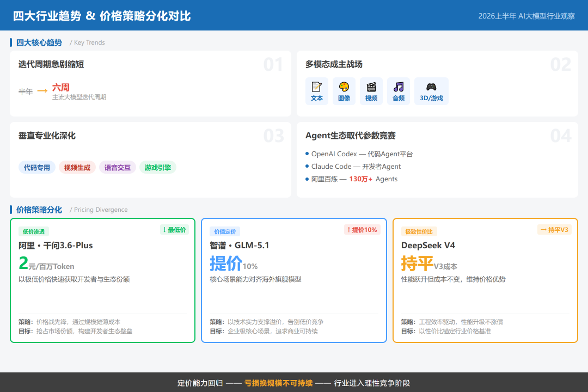The height and width of the screenshot is (392, 588).
Task: Click the red 六周 text
Action: click(61, 88)
